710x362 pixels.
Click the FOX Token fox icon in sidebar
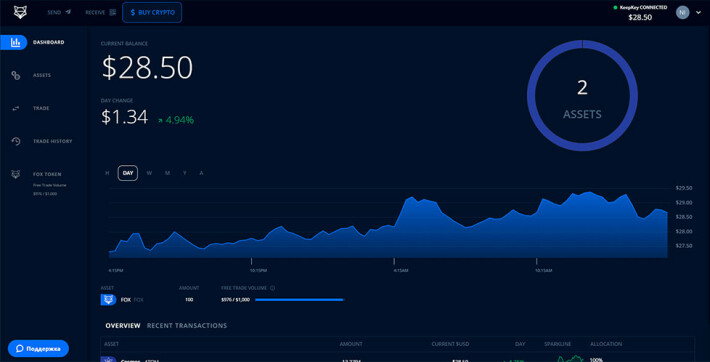click(x=15, y=174)
